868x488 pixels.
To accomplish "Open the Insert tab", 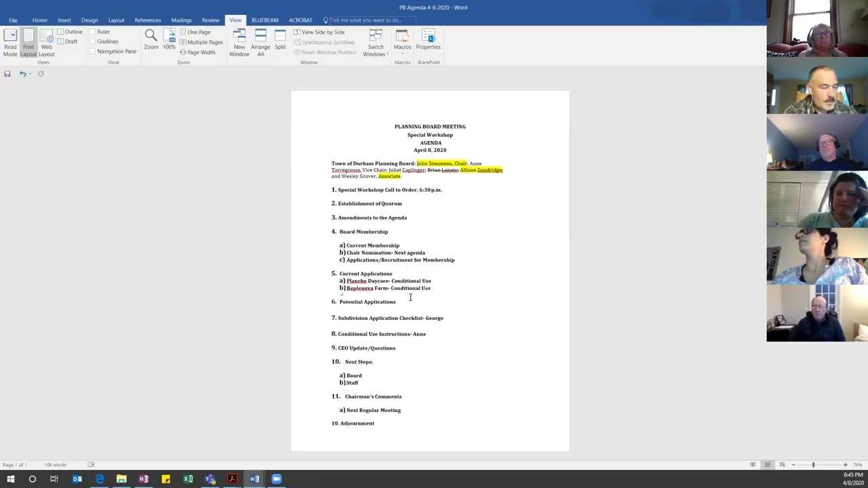I will click(64, 20).
